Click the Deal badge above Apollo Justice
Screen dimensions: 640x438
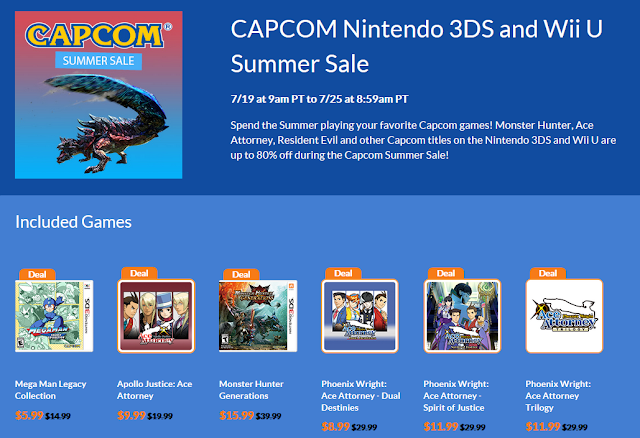(139, 273)
